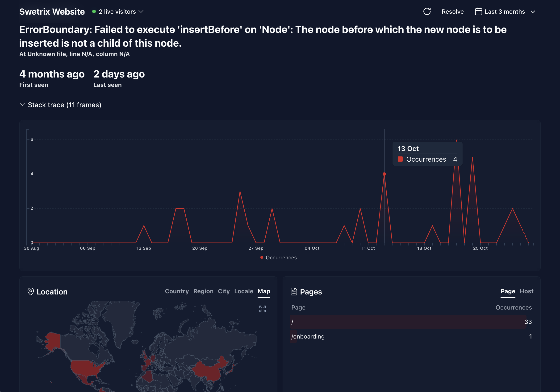
Task: Click the calendar icon beside date range
Action: (478, 12)
